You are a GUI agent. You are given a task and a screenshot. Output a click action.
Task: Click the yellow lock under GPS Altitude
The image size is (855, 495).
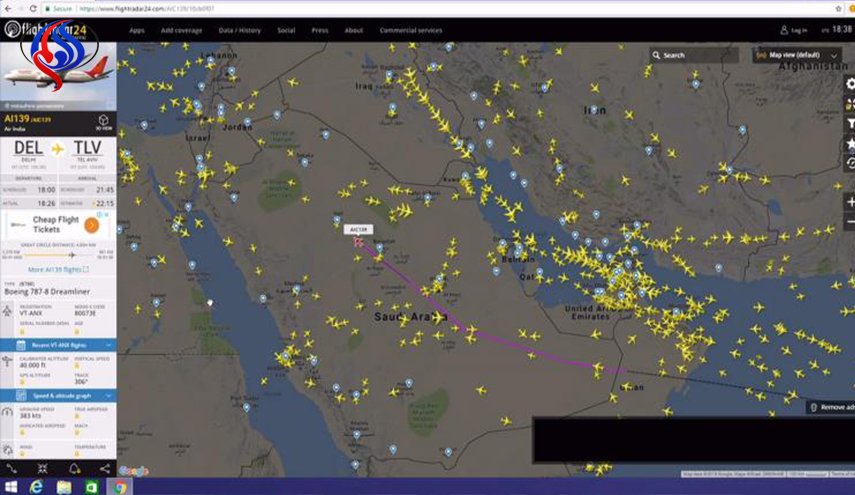tap(22, 382)
